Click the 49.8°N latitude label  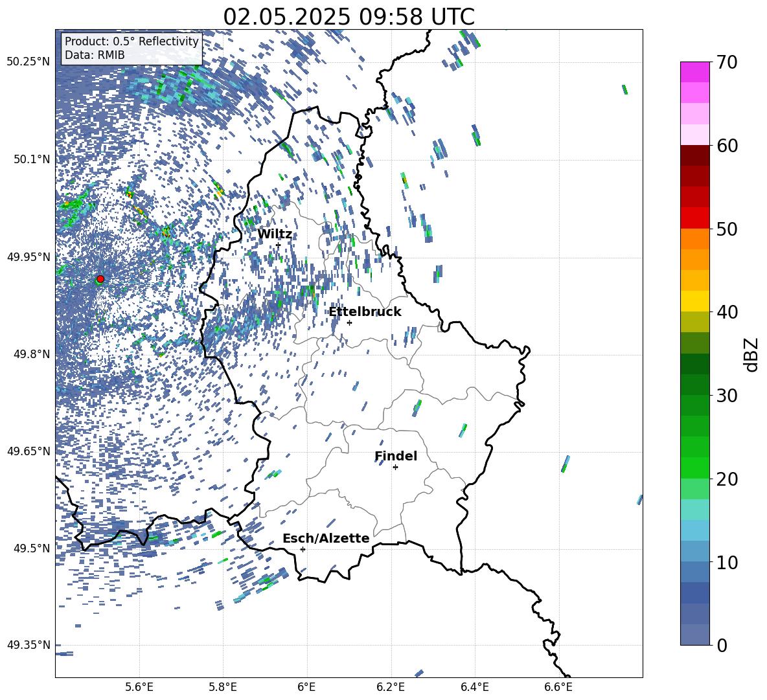(31, 354)
